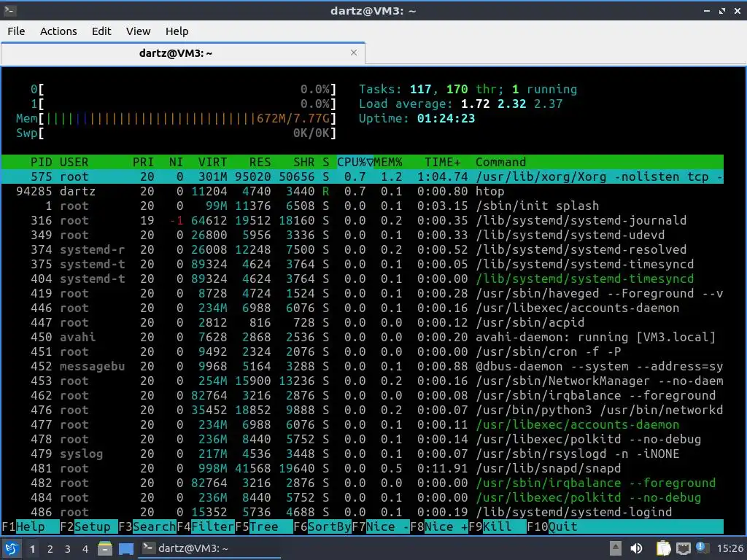Image resolution: width=747 pixels, height=560 pixels.
Task: Switch to virtual desktop 1
Action: coord(32,549)
